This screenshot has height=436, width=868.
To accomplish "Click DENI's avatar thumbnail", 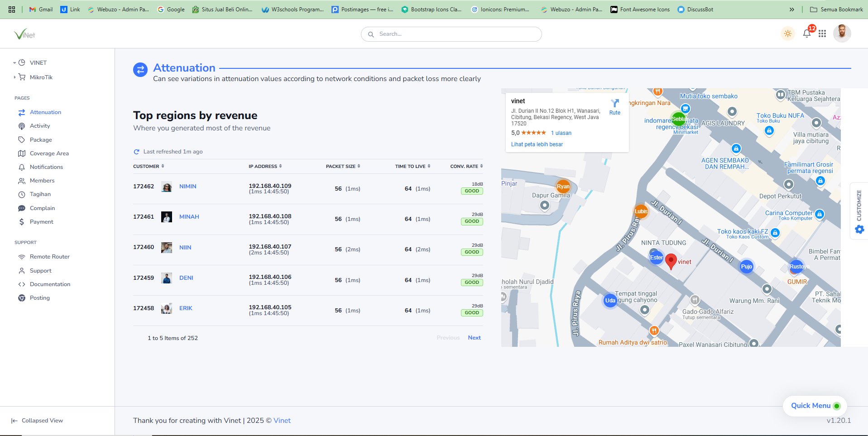I will pyautogui.click(x=167, y=278).
